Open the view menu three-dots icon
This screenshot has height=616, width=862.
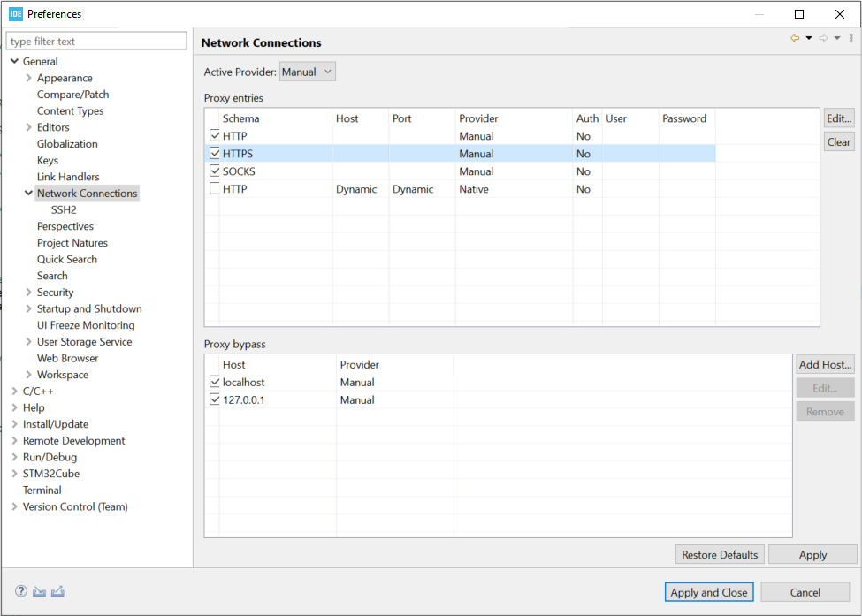[x=851, y=38]
